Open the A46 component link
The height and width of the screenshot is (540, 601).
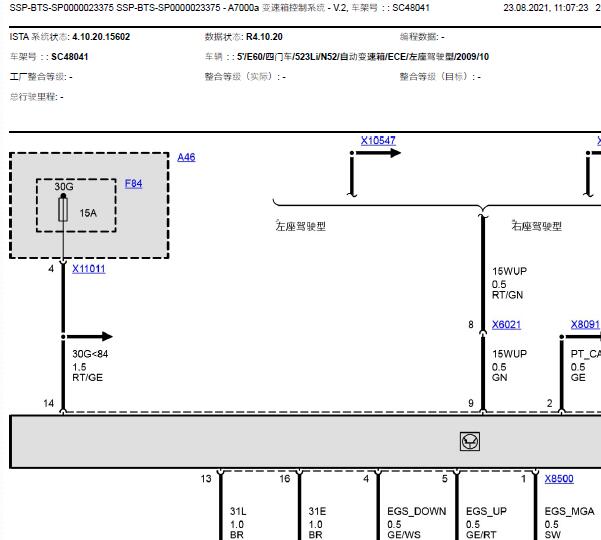(x=186, y=157)
